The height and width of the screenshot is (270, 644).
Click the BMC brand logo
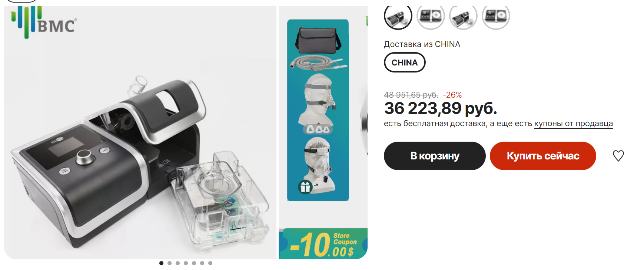point(44,23)
